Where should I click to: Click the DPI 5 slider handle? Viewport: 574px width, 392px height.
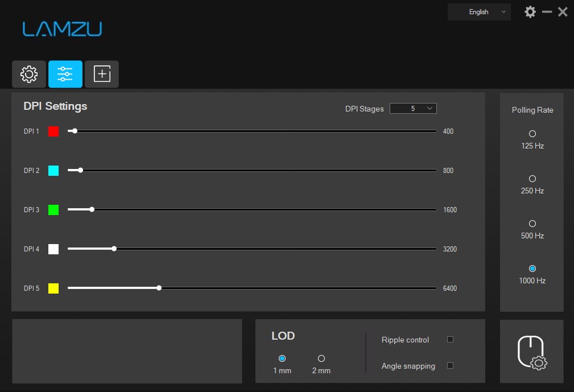[159, 288]
